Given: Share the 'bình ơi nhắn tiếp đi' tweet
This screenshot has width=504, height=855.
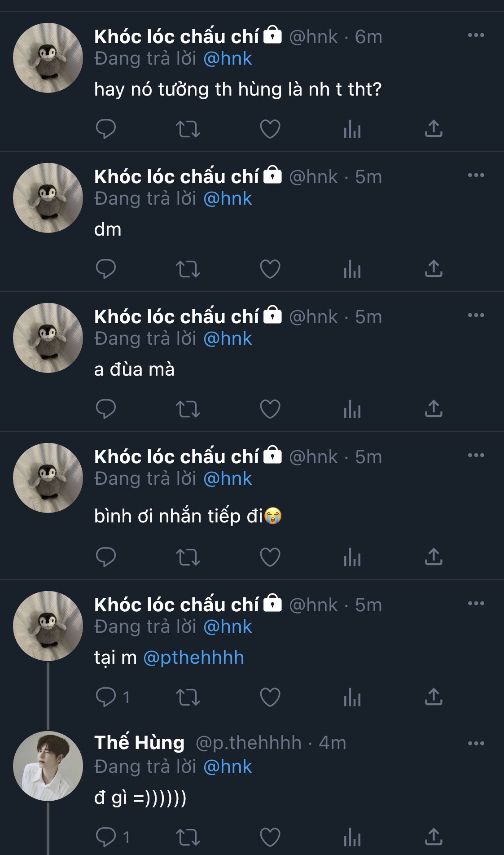Looking at the screenshot, I should point(434,557).
